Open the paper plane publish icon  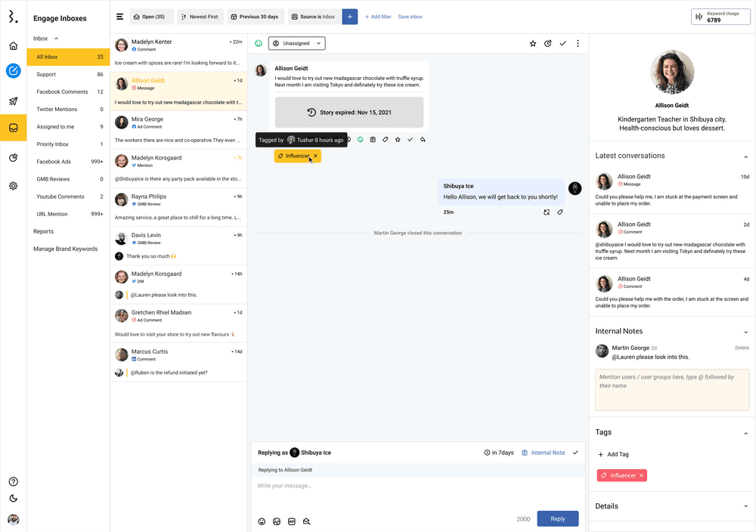click(13, 101)
